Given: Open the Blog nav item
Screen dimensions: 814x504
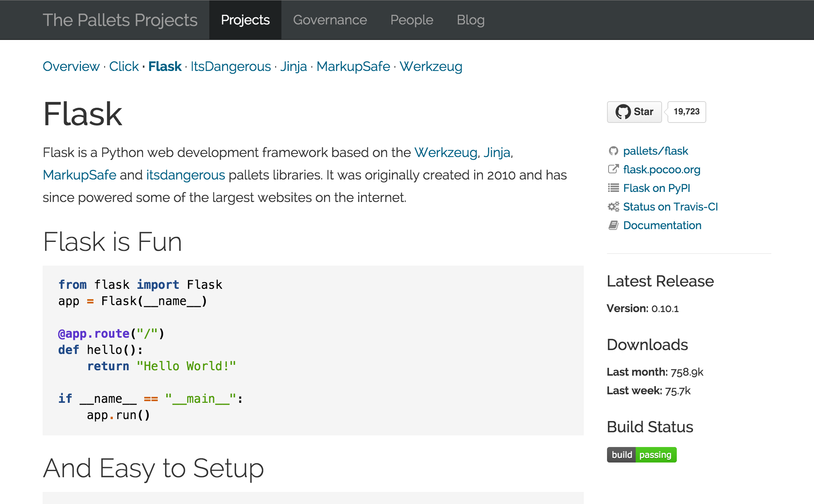Looking at the screenshot, I should coord(471,20).
